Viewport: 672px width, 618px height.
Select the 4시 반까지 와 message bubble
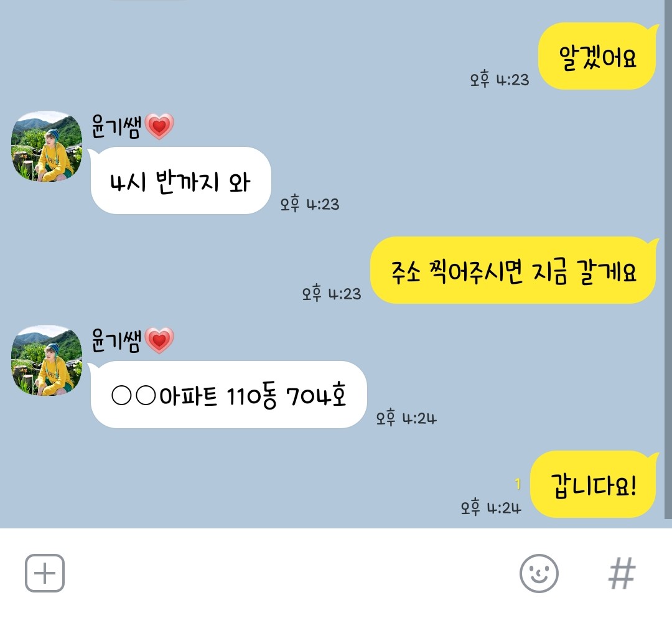click(180, 180)
